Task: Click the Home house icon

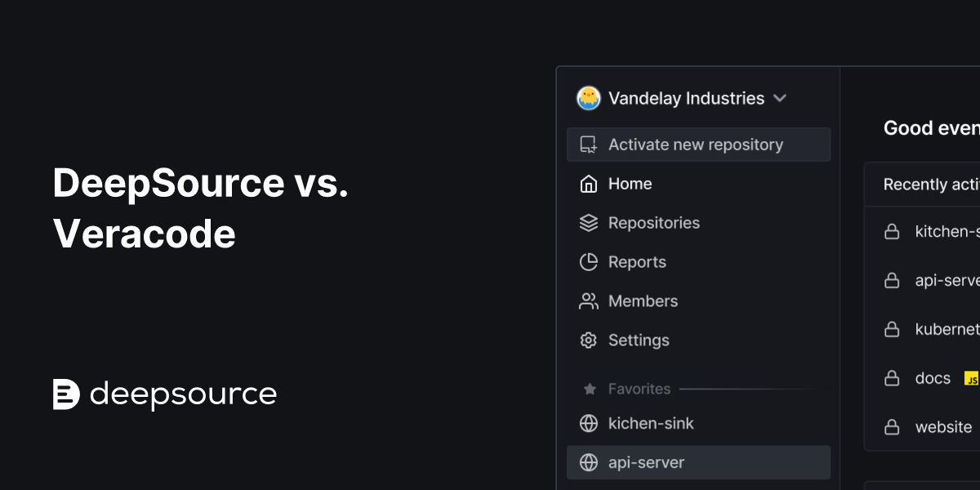Action: 588,184
